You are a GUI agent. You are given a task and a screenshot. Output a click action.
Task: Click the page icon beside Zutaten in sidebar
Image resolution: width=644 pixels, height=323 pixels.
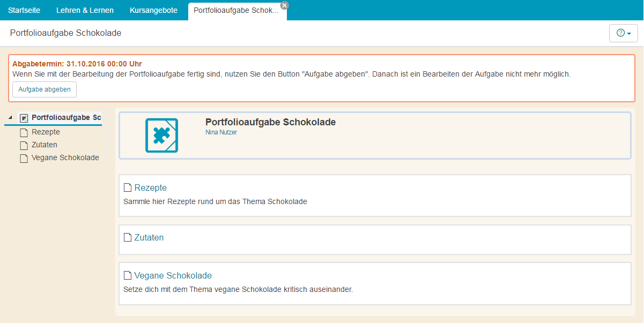24,145
